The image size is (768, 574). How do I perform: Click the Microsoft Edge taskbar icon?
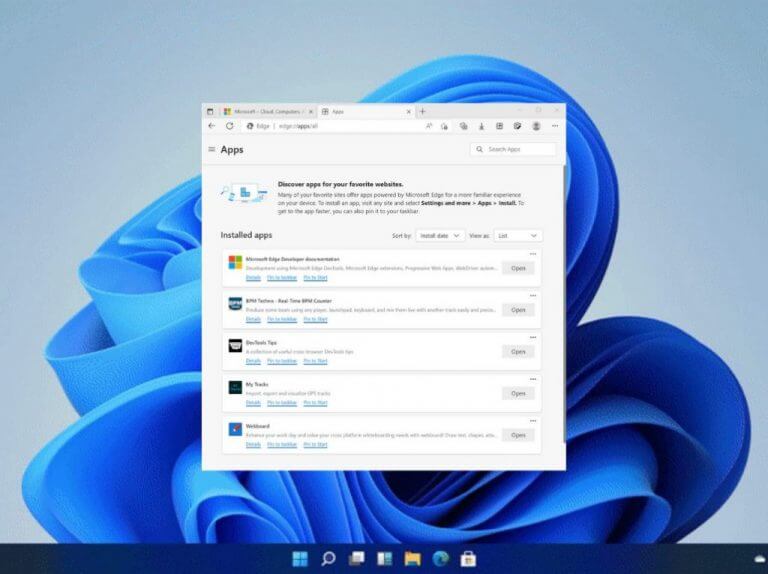pos(441,559)
